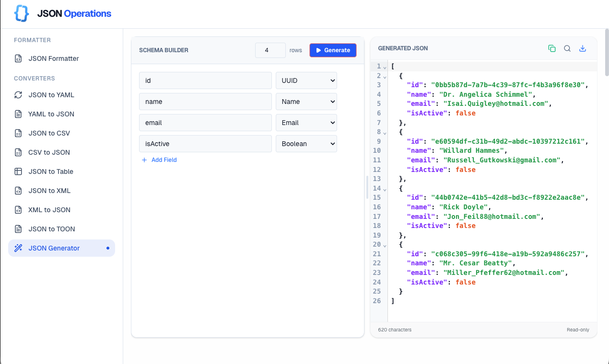Open the Name type dropdown
Screen dimensions: 609x364
click(306, 102)
